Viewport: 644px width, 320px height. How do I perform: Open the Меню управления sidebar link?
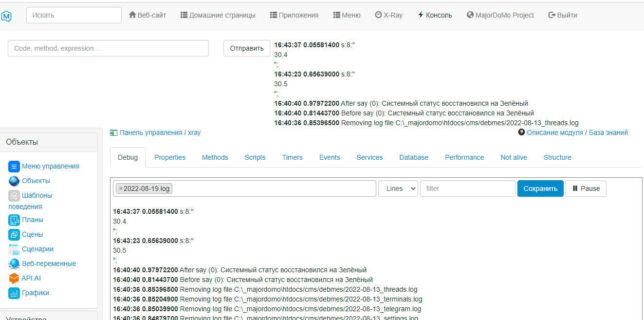pyautogui.click(x=51, y=166)
